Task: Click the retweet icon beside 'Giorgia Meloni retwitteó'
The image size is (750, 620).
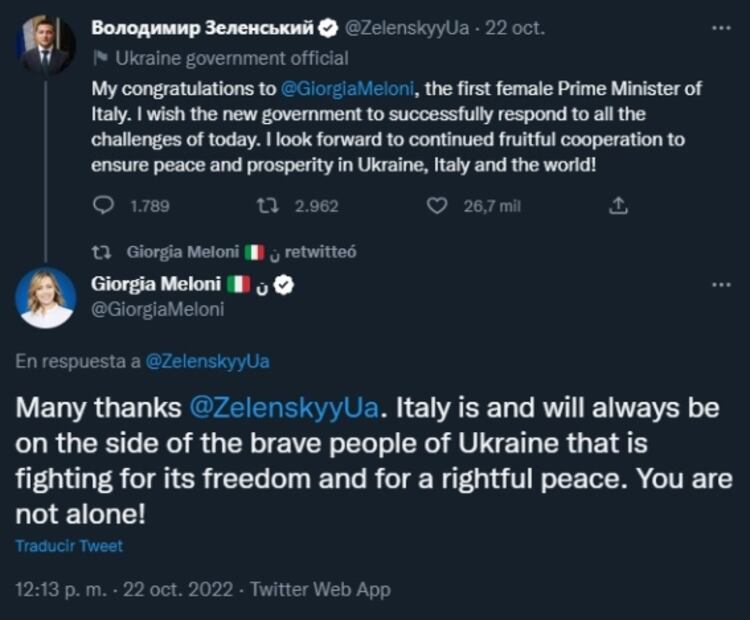Action: (99, 252)
